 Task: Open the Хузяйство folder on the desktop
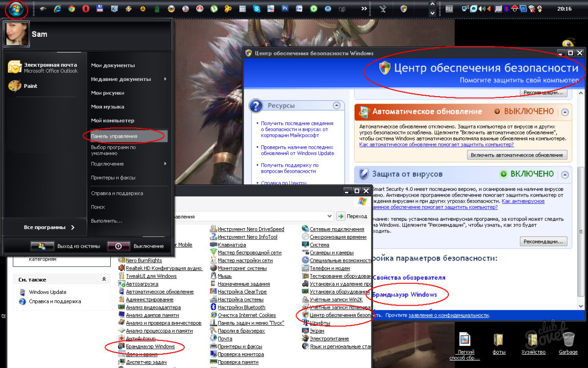tap(533, 343)
